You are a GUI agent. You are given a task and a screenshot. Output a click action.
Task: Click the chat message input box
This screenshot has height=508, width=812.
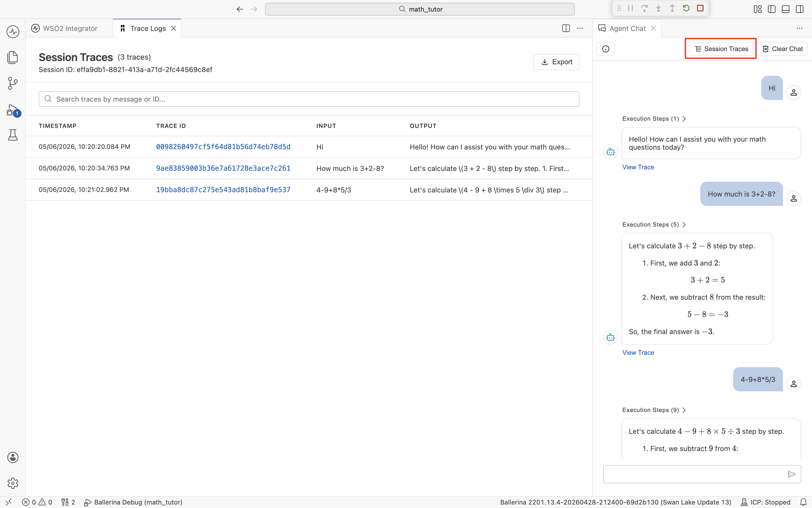pos(702,474)
